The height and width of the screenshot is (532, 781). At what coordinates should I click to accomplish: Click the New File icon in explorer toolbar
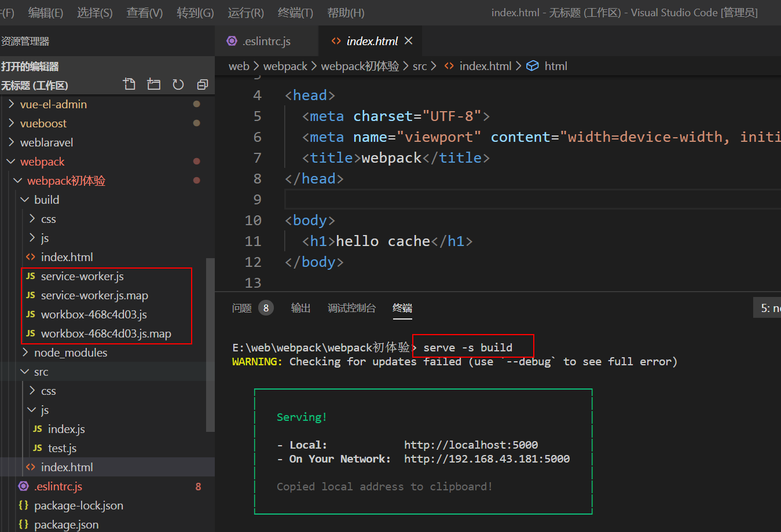point(130,85)
